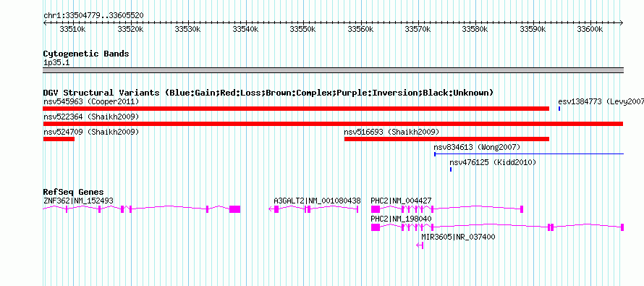Select the nsv522364 (Shaikh2009) variant bar
Screen dimensions: 644x286
[x=333, y=124]
